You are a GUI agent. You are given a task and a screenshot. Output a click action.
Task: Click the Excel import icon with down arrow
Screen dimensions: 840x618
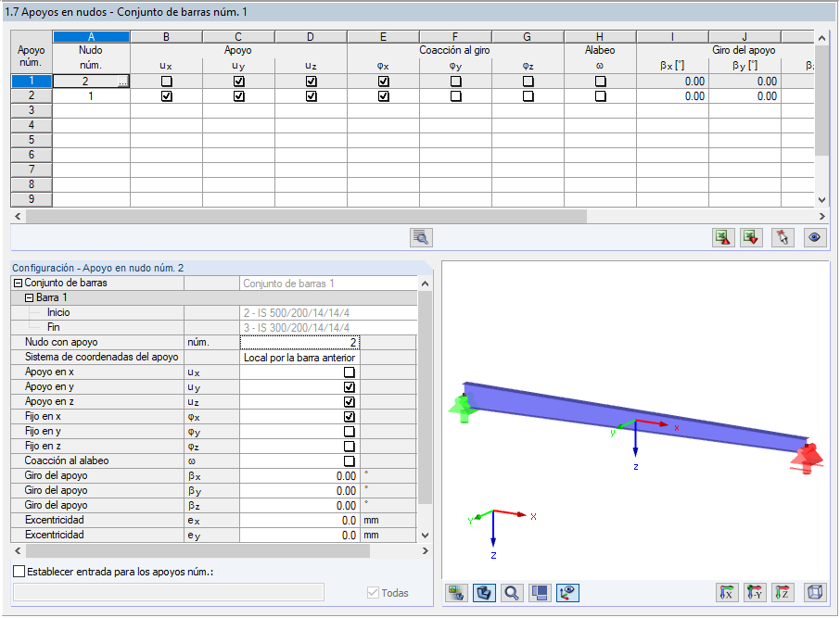(752, 237)
